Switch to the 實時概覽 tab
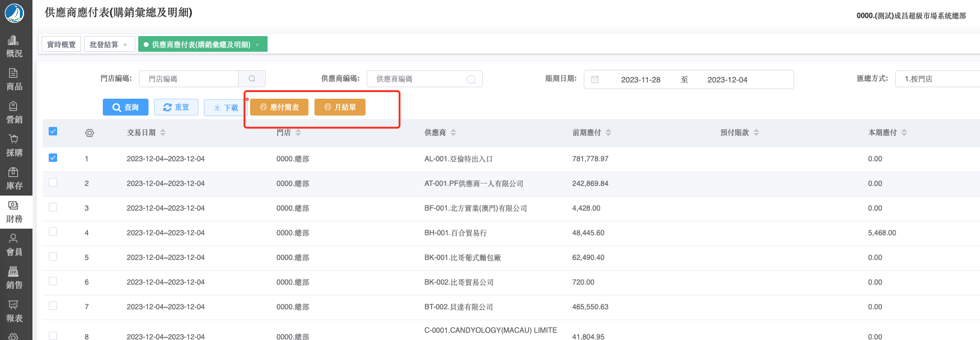This screenshot has width=980, height=340. [61, 45]
